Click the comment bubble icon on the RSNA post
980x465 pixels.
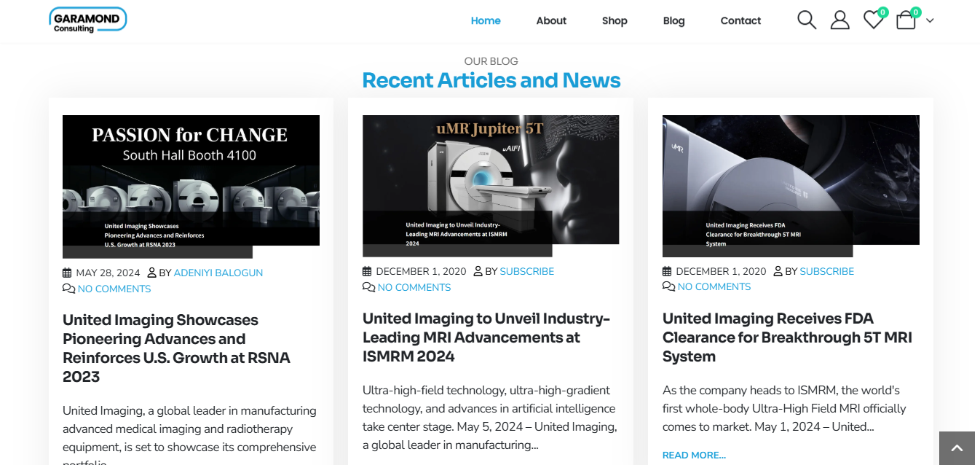[68, 289]
